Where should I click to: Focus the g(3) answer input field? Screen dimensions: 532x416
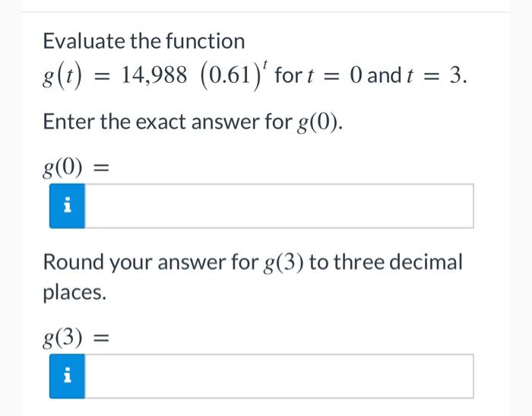tap(279, 376)
